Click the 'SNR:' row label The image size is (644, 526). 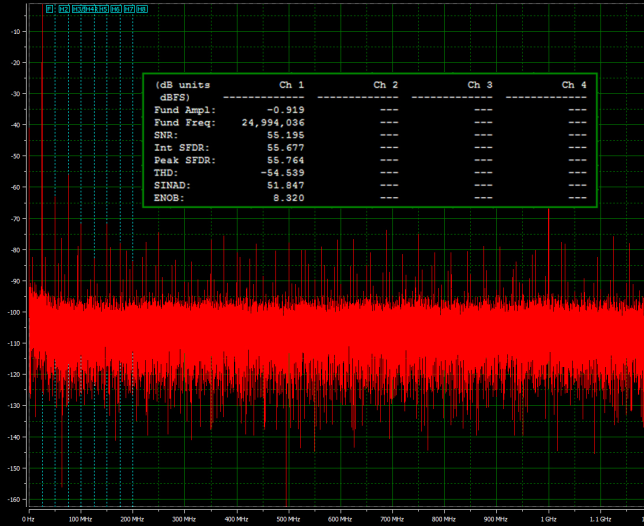pyautogui.click(x=166, y=135)
